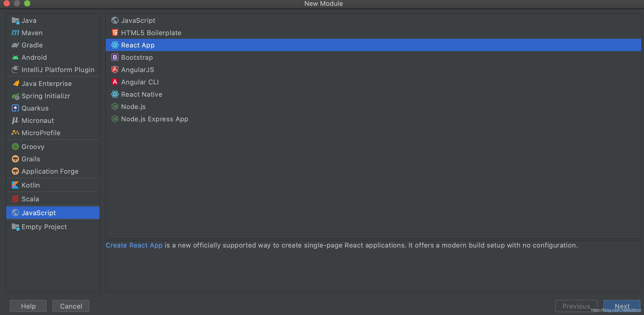Choose Gradle module type
This screenshot has width=644, height=315.
(x=53, y=45)
